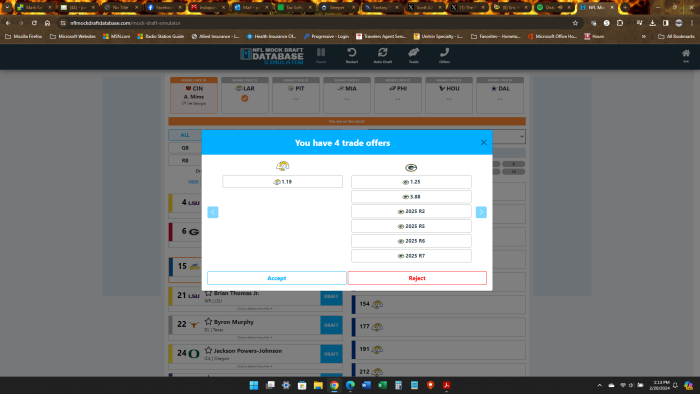
Task: Select the MIA pick card
Action: coord(347,95)
